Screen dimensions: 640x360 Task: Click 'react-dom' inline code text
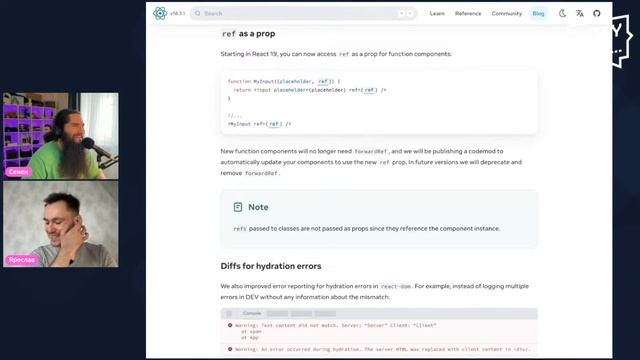tap(396, 287)
